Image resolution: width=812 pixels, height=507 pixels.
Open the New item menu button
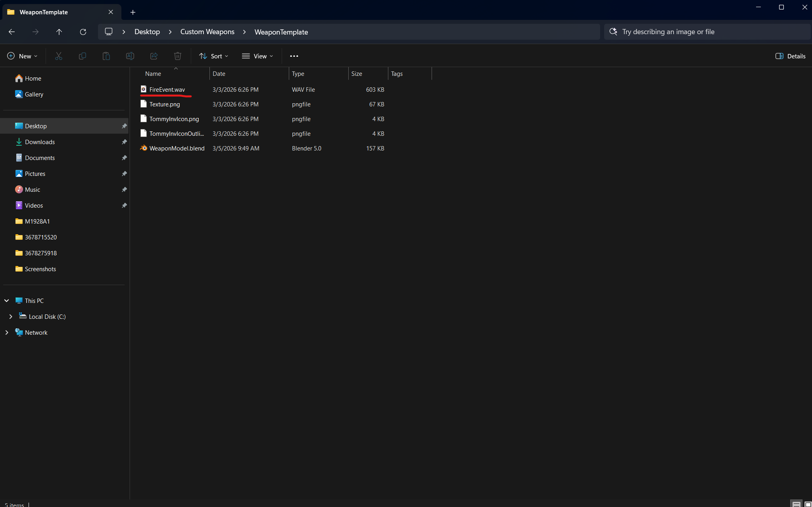pos(22,56)
